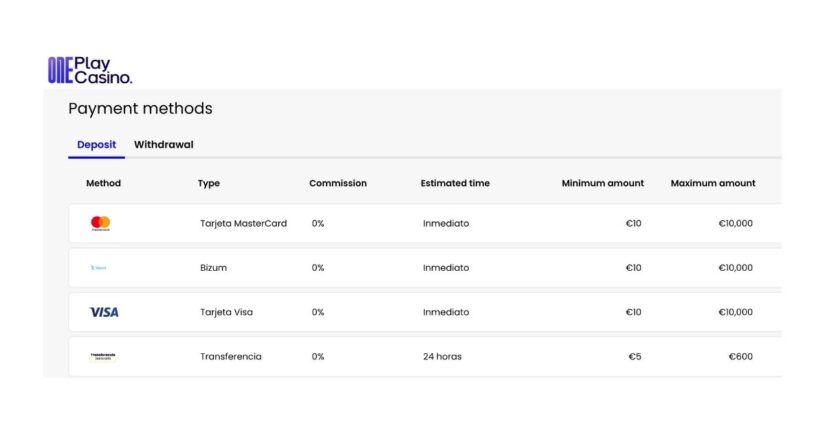The width and height of the screenshot is (825, 433).
Task: Click the Payment methods heading
Action: [x=140, y=109]
